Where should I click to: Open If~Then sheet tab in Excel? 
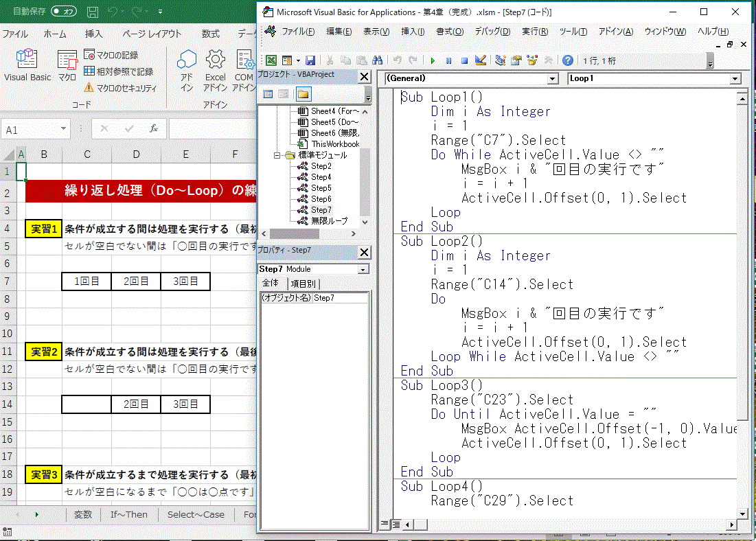click(128, 514)
